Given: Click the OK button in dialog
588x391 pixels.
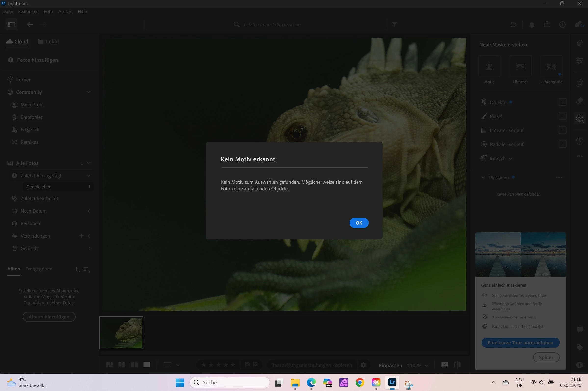Looking at the screenshot, I should coord(359,223).
